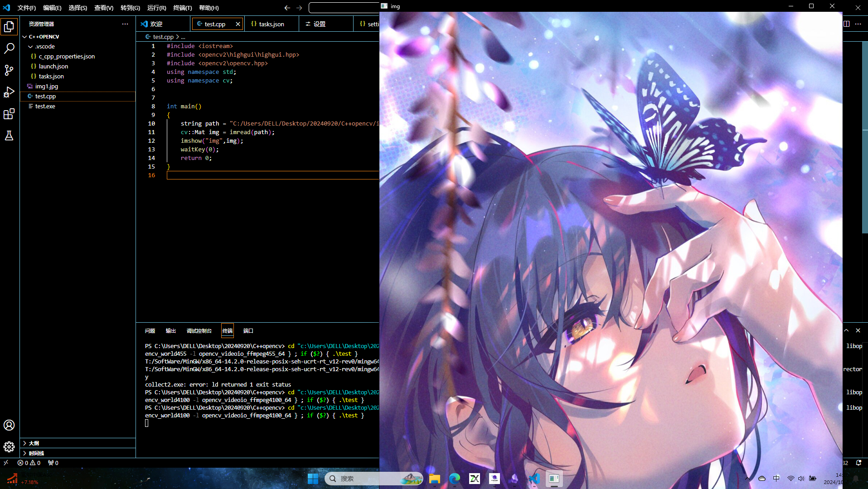Click the errors and warnings indicator in status bar
This screenshot has height=489, width=868.
(x=29, y=463)
